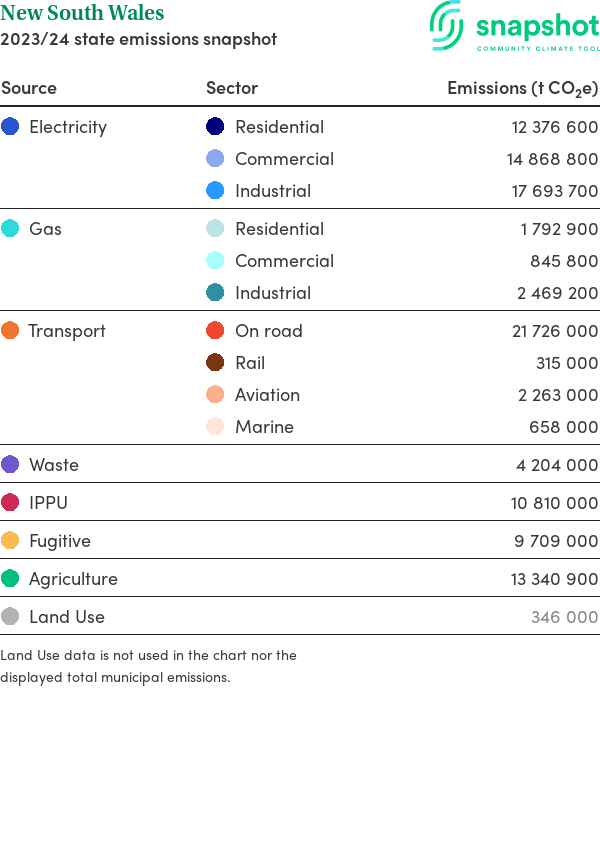
Task: Select the Aviation sector label
Action: click(x=267, y=395)
